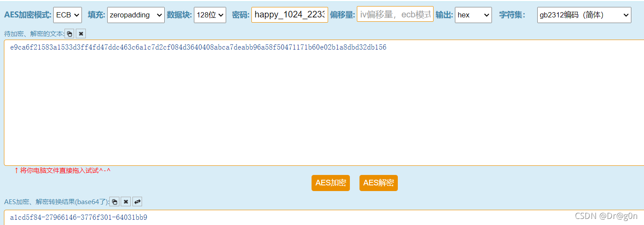Swap result into input using exchange icon
The image size is (644, 225).
click(x=137, y=201)
